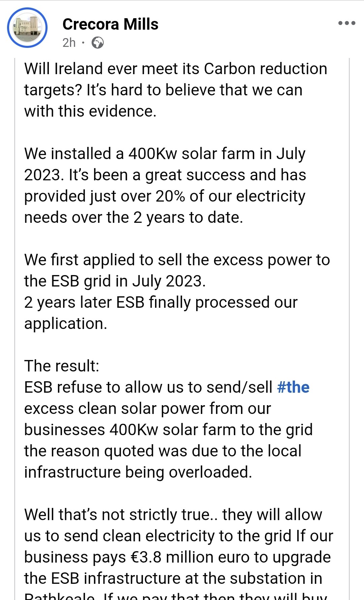Click the "Well that's not strictly true" line
Screen dimensions: 364x600
pyautogui.click(x=173, y=515)
